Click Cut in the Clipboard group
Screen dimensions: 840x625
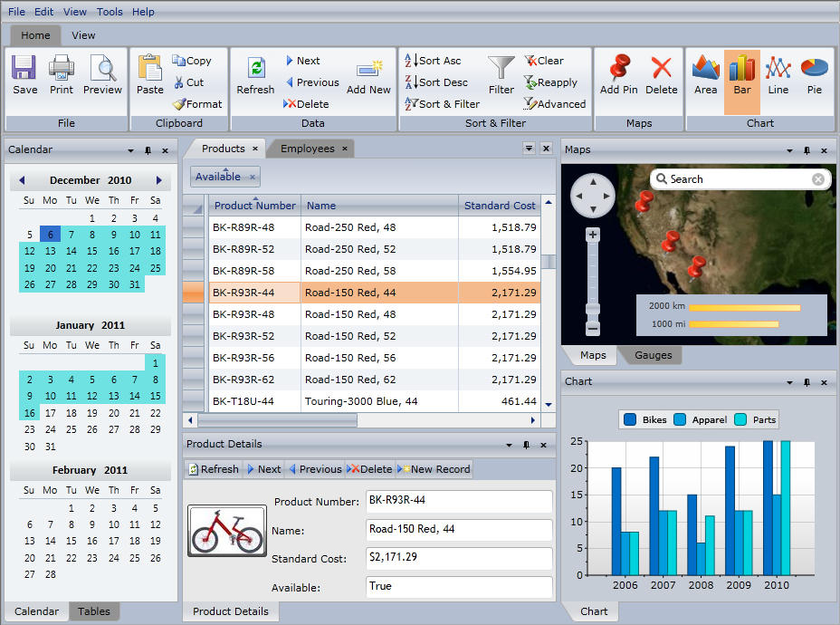pos(189,82)
